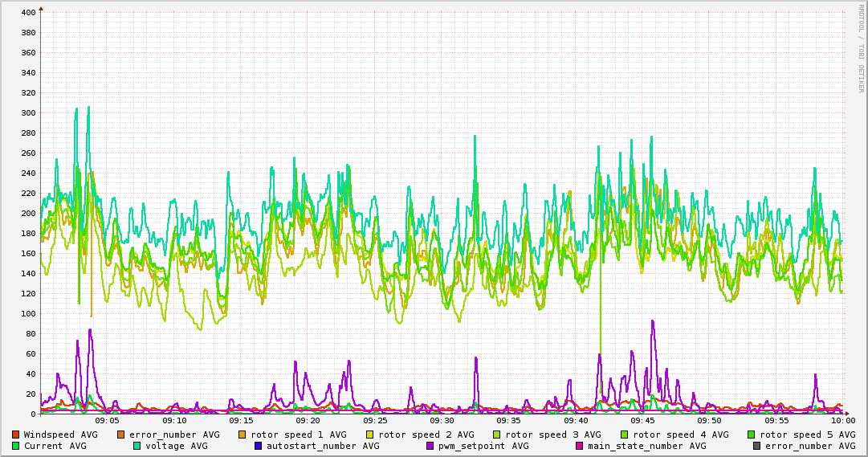Click the orange error_number AVG legend swatch

[x=121, y=435]
